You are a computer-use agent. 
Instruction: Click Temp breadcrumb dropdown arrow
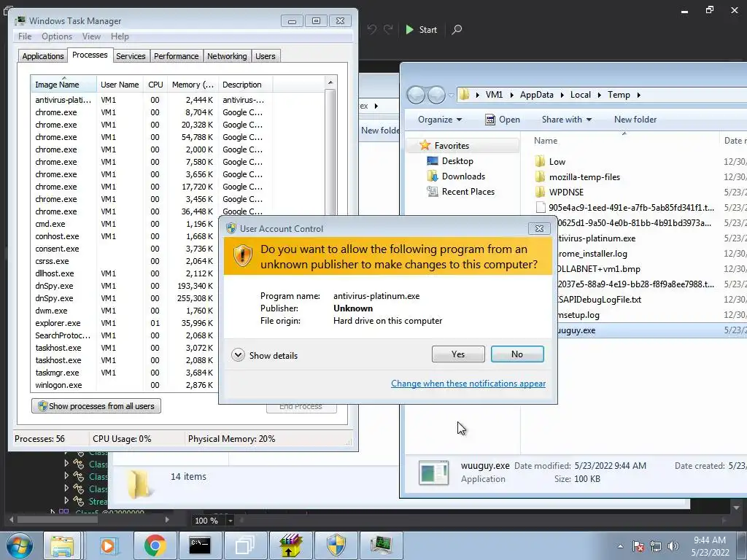639,95
